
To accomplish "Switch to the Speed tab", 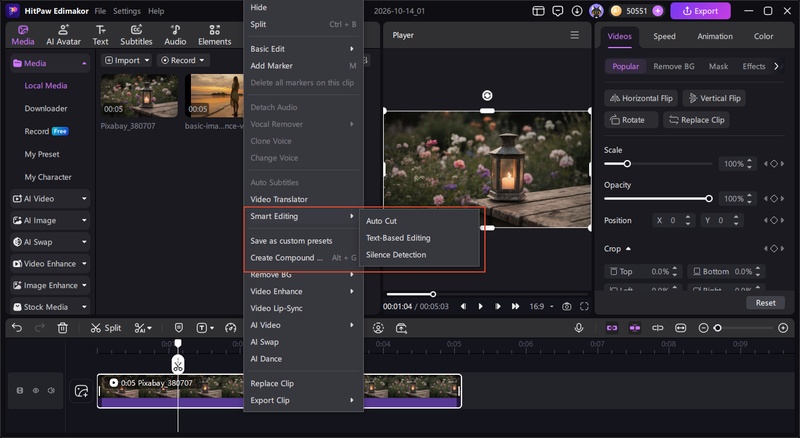I will (664, 36).
